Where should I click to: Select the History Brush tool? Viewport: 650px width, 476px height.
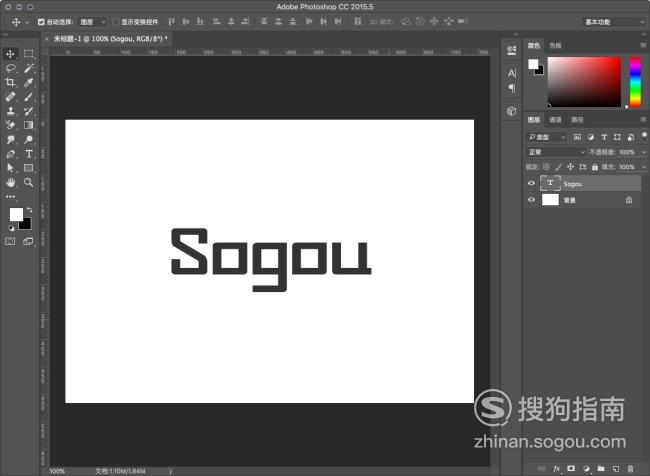(29, 111)
